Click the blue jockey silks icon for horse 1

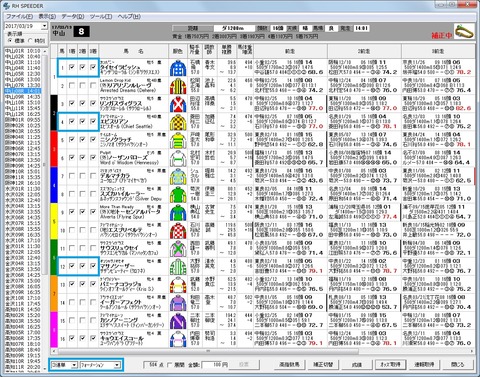[178, 68]
